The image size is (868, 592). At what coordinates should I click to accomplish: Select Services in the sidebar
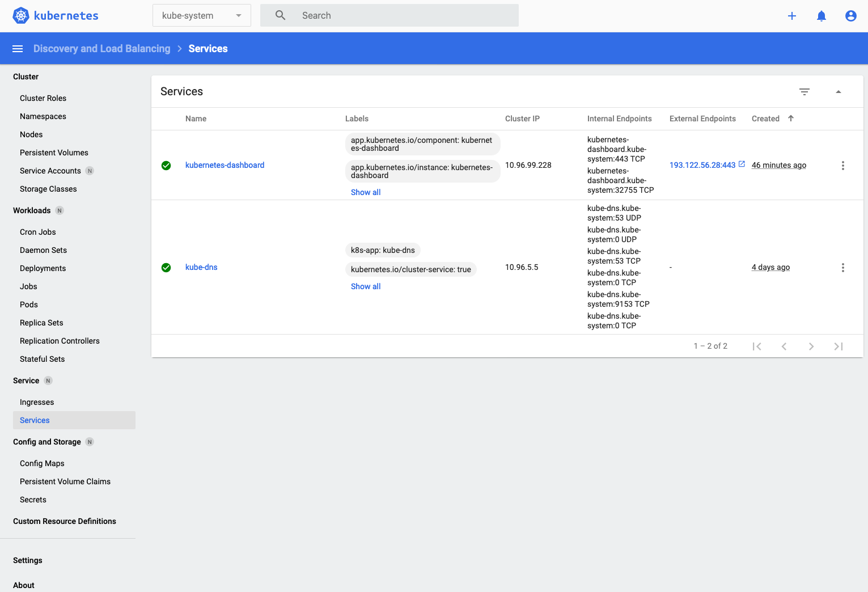coord(74,420)
